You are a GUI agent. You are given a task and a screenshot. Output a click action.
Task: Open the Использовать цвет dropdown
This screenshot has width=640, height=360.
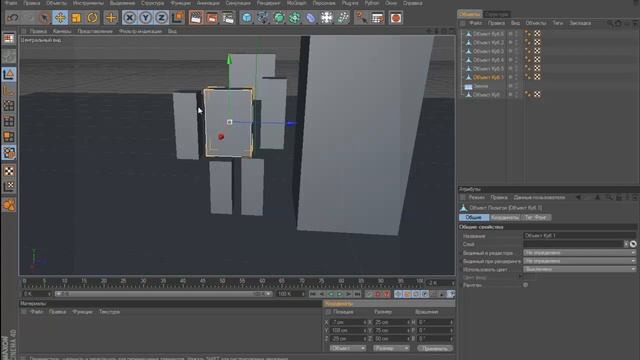[579, 269]
